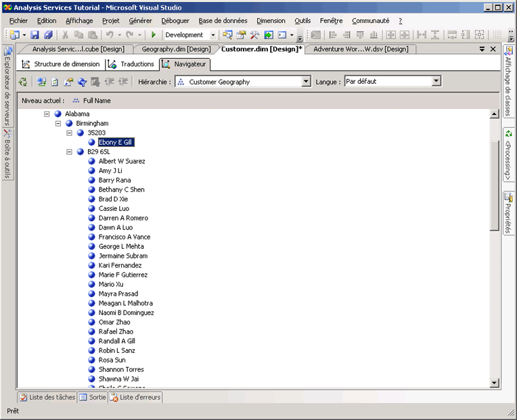
Task: Open the Hiérarchie Customer Geography dropdown
Action: coord(307,81)
